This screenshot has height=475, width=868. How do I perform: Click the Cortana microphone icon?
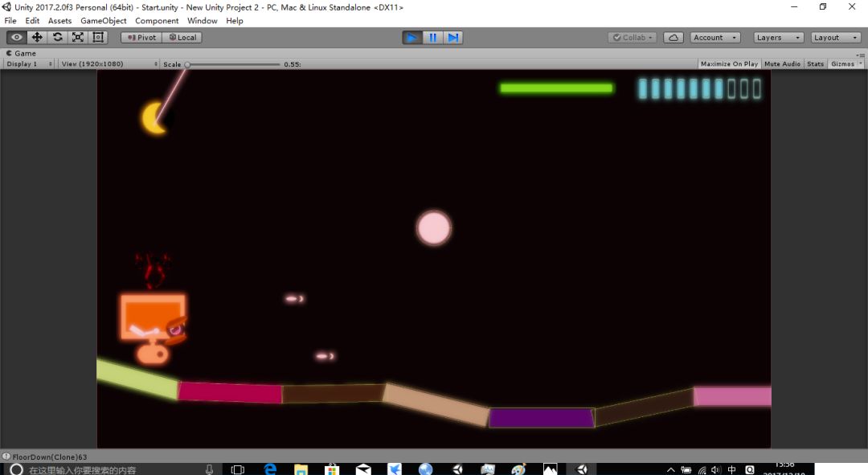pos(209,470)
